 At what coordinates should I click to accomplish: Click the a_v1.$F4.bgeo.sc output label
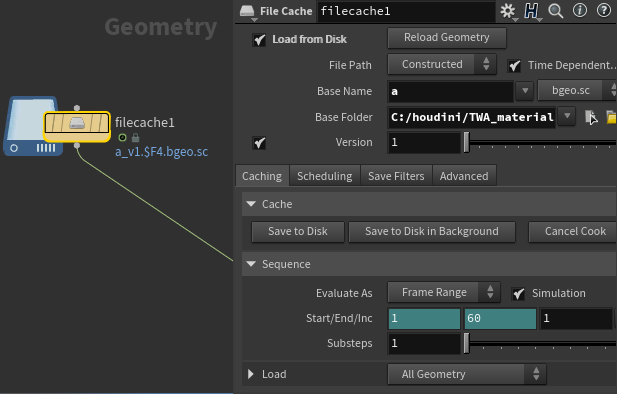(161, 152)
